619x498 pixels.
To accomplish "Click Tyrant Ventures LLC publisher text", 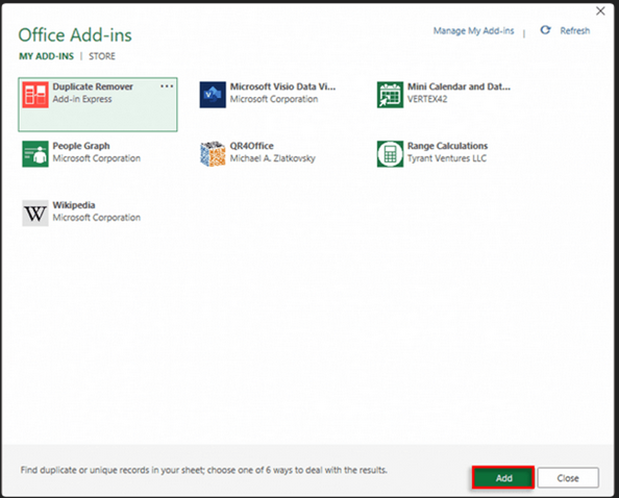I will click(447, 158).
